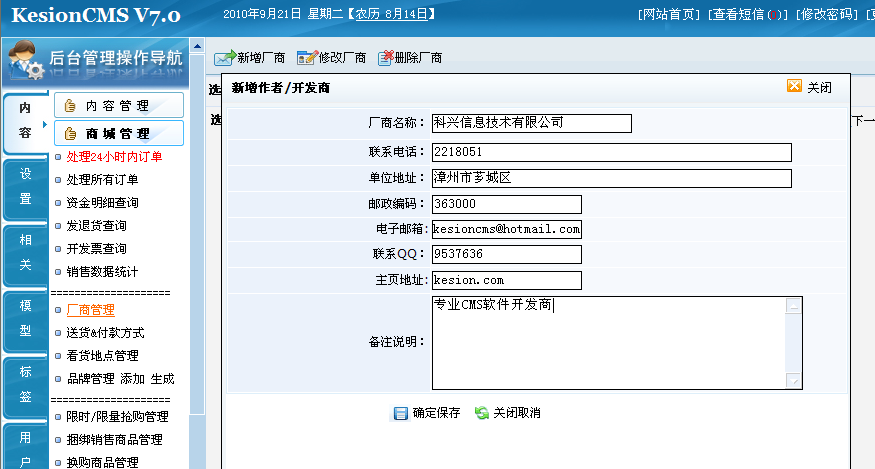Open 品牌管理 link
This screenshot has height=469, width=875.
point(90,379)
